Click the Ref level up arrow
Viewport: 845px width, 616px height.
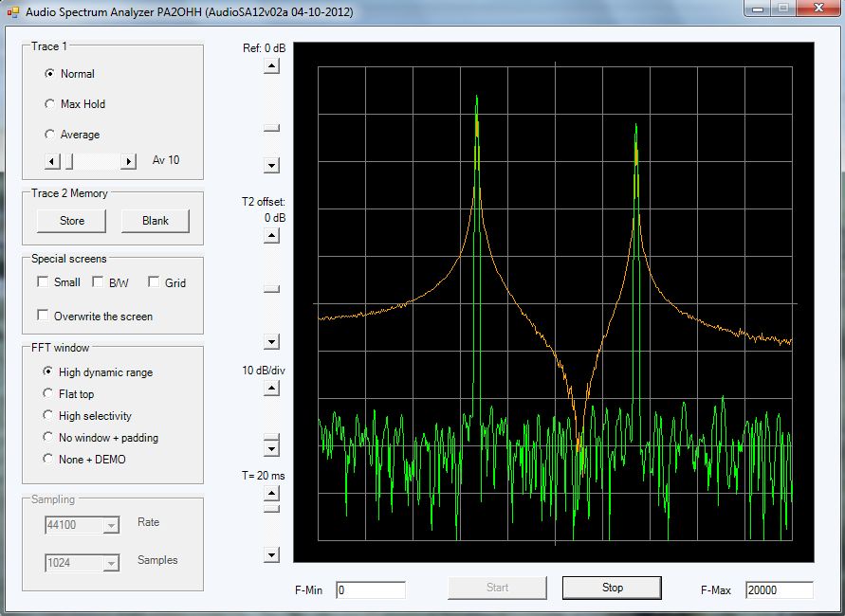pyautogui.click(x=272, y=65)
